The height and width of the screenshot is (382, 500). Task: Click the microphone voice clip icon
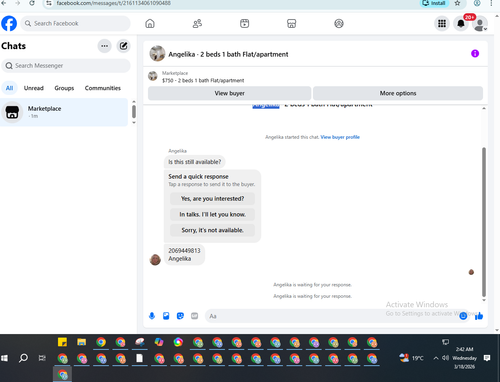tap(152, 316)
